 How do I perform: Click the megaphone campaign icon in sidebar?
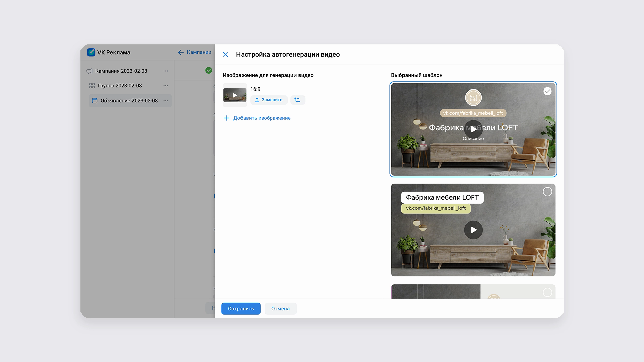pos(89,71)
